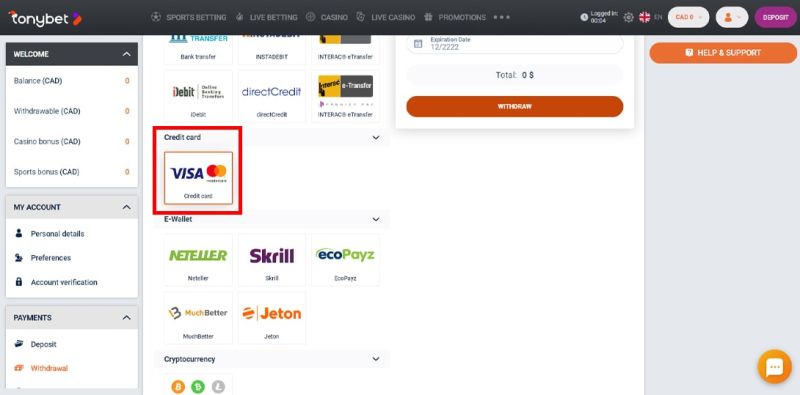Collapse the E-Wallet section
This screenshot has width=800, height=395.
click(x=376, y=219)
